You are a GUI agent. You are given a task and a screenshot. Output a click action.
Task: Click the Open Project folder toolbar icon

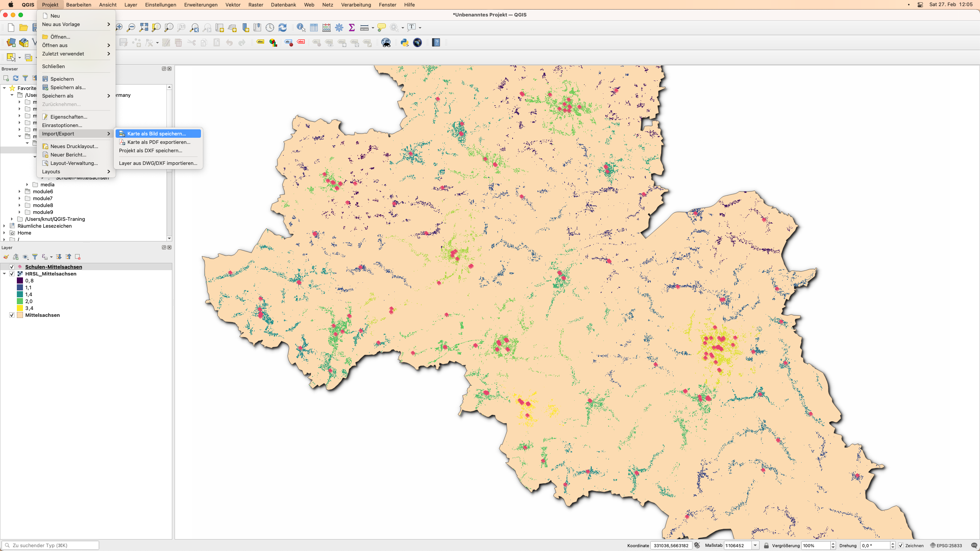click(23, 28)
